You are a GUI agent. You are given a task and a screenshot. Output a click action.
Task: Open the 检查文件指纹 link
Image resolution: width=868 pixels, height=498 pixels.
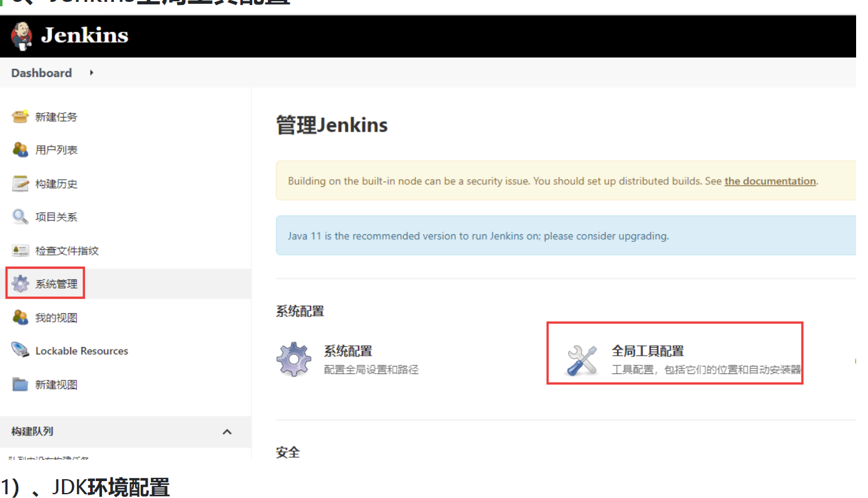tap(67, 251)
